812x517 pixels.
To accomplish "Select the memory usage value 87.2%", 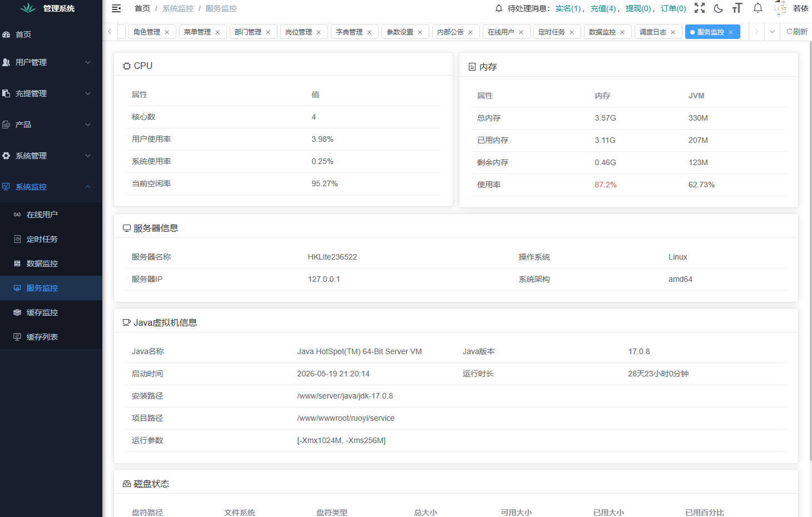I will tap(606, 185).
